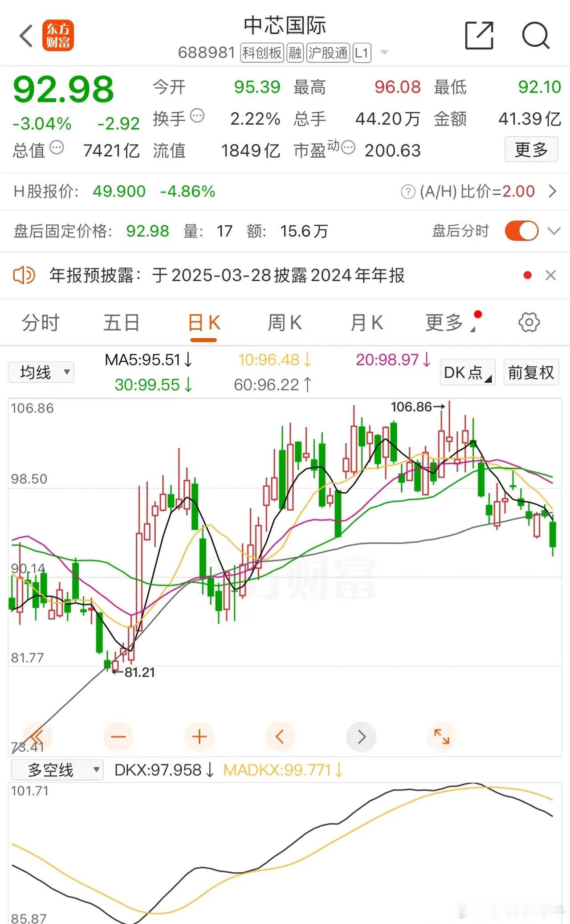Screen dimensions: 570x924
Task: Switch to the 分时 tab
Action: click(x=41, y=323)
